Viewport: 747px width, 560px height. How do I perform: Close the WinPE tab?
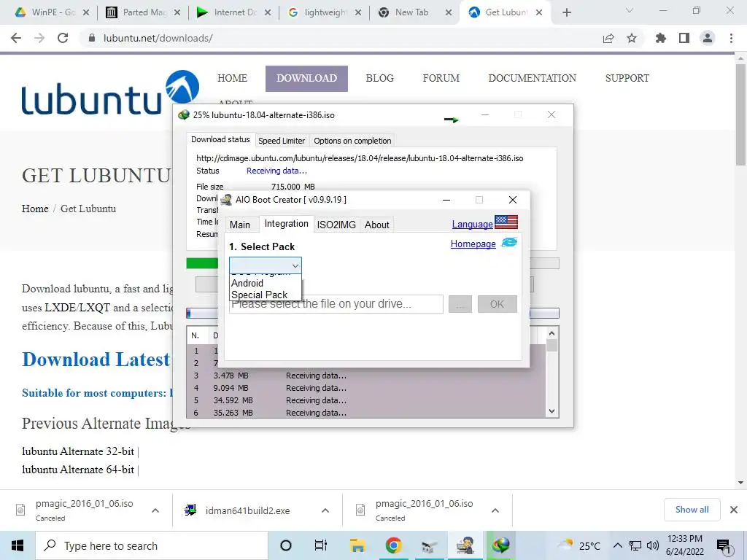[86, 12]
